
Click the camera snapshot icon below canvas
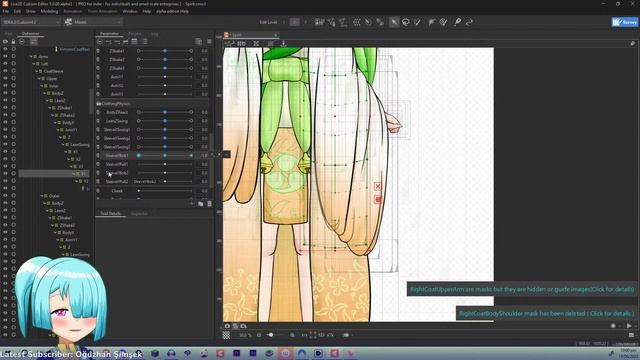point(227,326)
